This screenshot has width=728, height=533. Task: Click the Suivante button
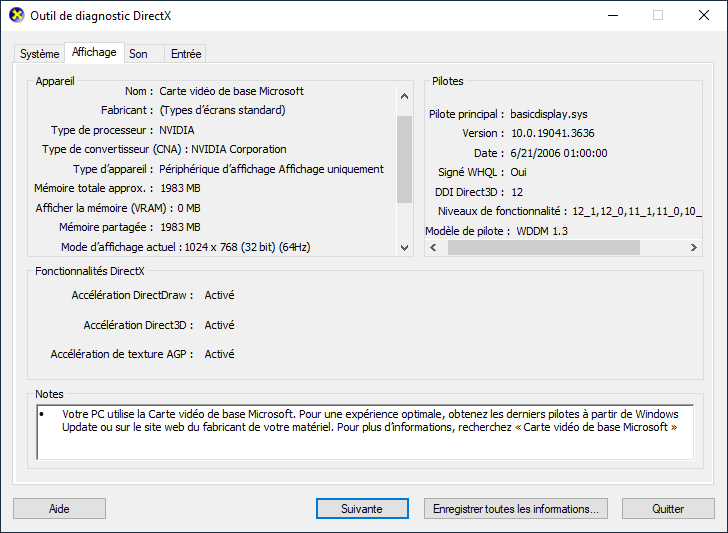pyautogui.click(x=362, y=508)
